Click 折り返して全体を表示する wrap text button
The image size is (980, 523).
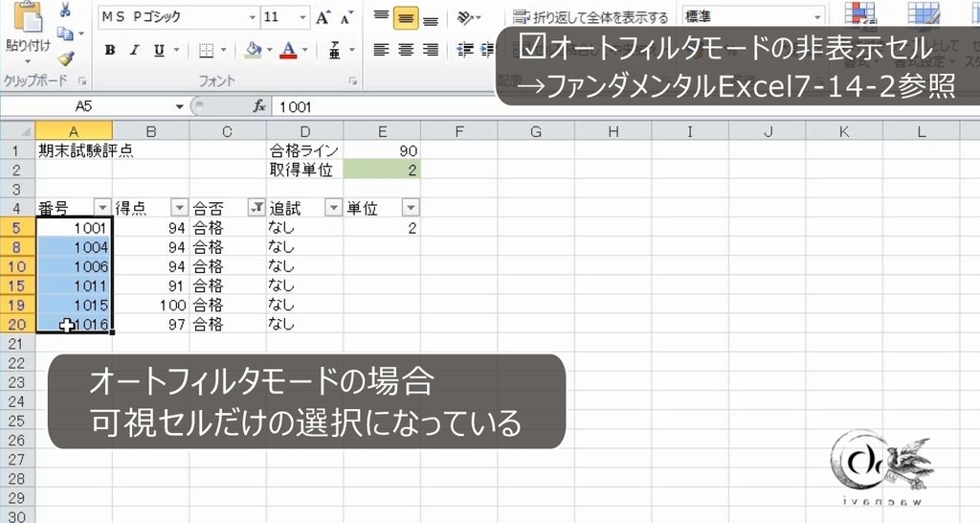click(x=590, y=17)
